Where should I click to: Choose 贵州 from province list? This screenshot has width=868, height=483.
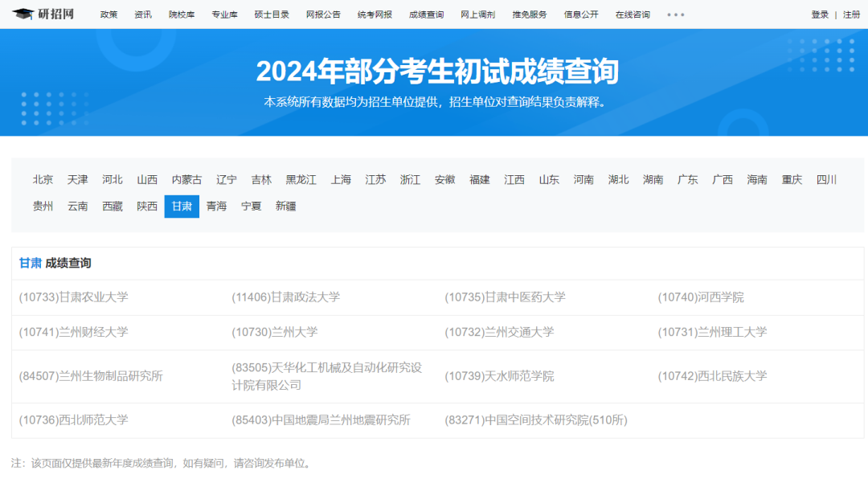pyautogui.click(x=43, y=206)
